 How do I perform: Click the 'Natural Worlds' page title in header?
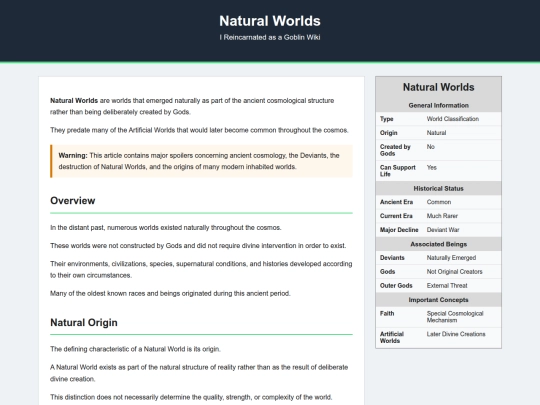270,21
